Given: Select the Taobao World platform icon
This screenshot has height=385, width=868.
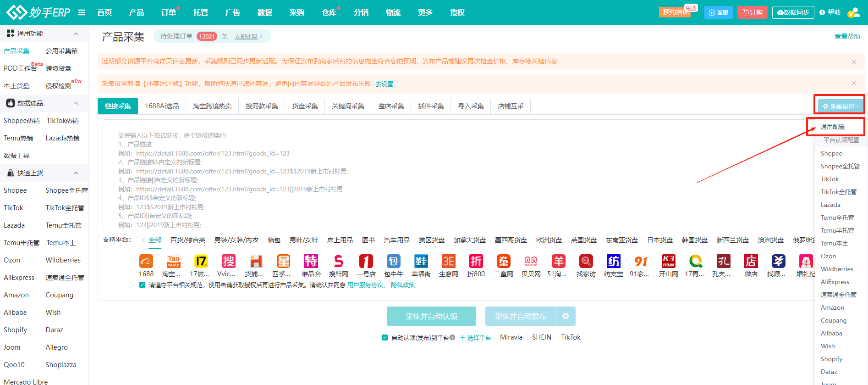Looking at the screenshot, I should pyautogui.click(x=174, y=261).
